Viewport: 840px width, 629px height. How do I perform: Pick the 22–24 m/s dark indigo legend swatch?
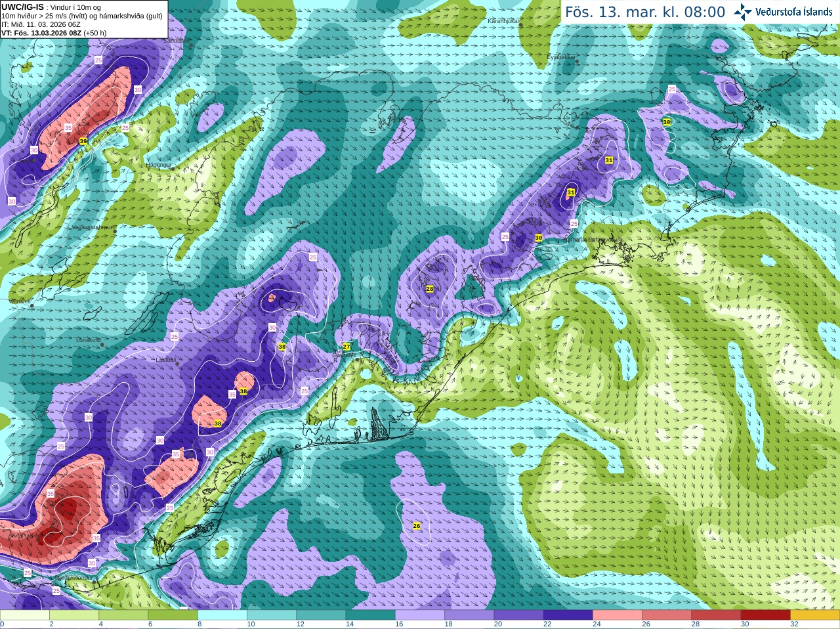coord(568,615)
